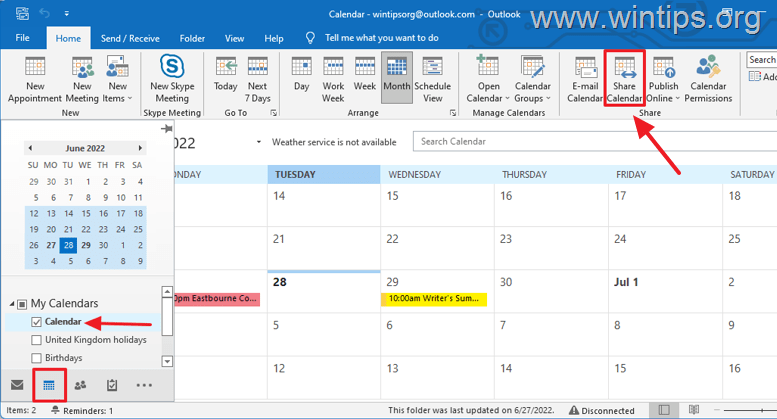Click the Reminders: 1 status item
Image resolution: width=777 pixels, height=419 pixels.
click(x=83, y=411)
